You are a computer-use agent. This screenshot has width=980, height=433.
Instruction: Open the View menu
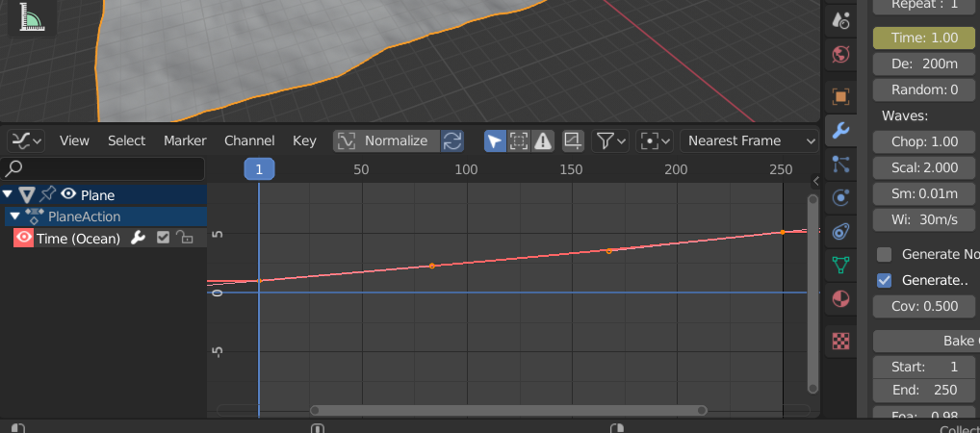click(74, 141)
